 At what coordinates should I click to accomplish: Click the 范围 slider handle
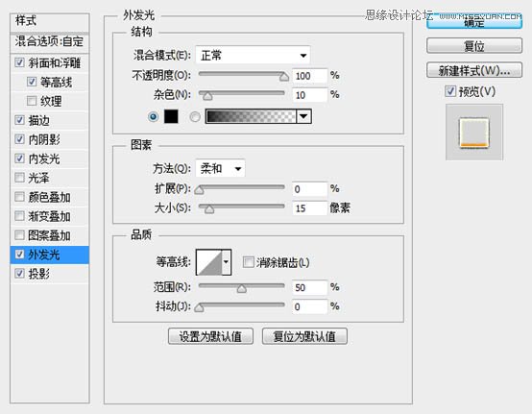[242, 288]
